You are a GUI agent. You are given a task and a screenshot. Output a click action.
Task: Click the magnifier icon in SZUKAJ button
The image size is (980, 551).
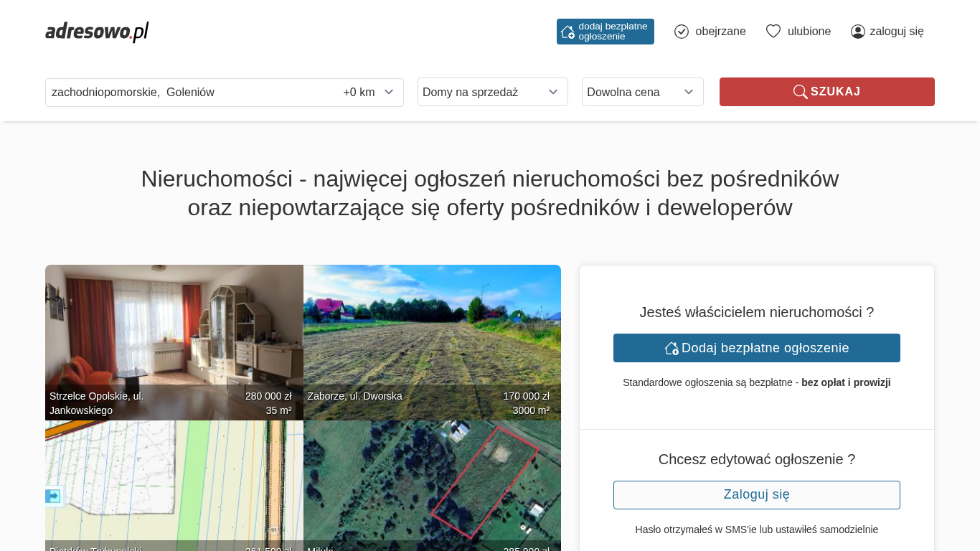click(x=800, y=92)
